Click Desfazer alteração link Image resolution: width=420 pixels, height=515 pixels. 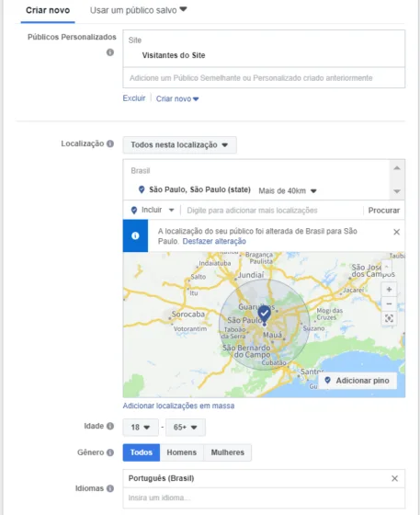pos(214,241)
